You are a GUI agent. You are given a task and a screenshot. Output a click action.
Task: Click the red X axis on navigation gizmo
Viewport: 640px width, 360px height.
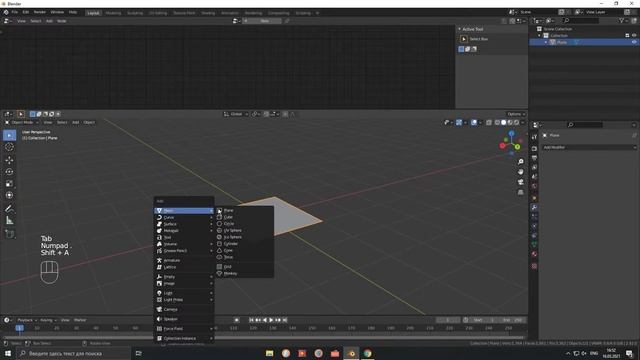click(502, 145)
